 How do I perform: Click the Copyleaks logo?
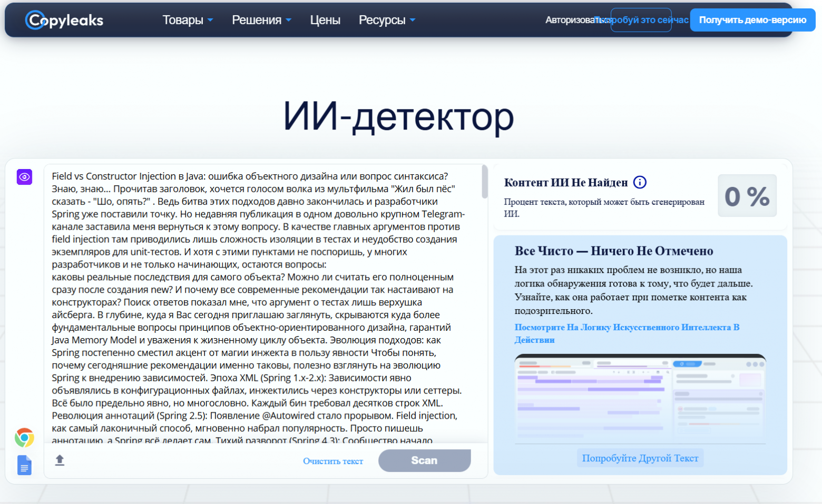click(x=63, y=19)
